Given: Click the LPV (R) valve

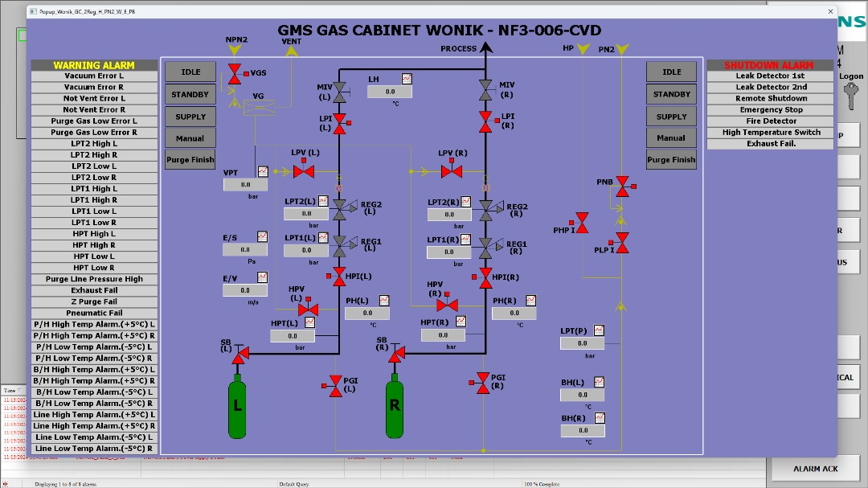Looking at the screenshot, I should [452, 170].
